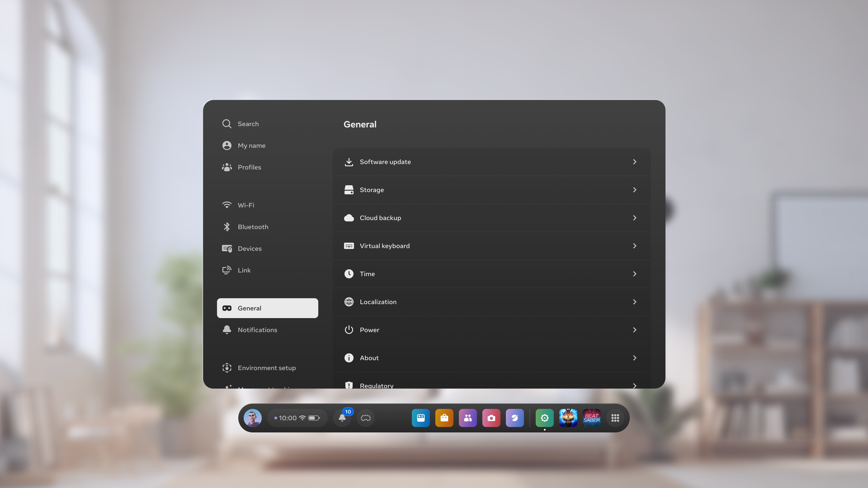868x488 pixels.
Task: Select Wi-Fi settings in sidebar
Action: (246, 205)
